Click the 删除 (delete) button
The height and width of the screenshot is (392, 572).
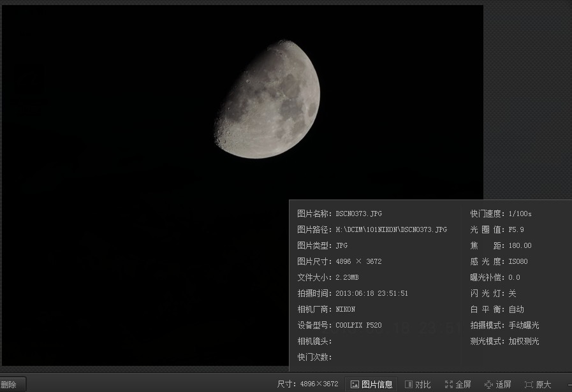(x=11, y=384)
